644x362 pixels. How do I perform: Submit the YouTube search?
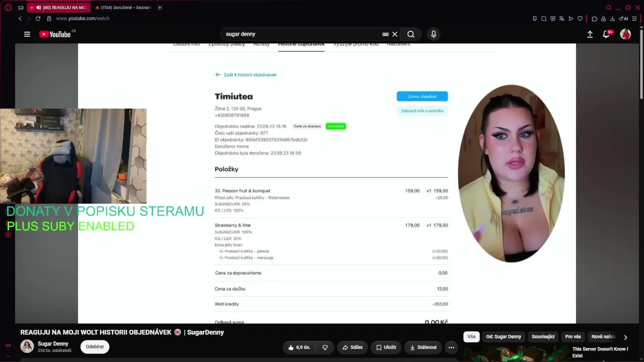tap(411, 34)
